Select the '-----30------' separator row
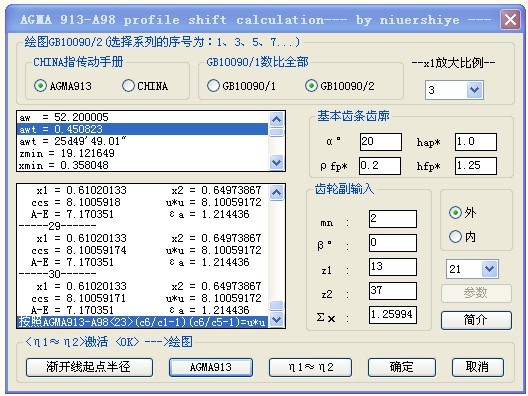The image size is (528, 396). coord(143,274)
